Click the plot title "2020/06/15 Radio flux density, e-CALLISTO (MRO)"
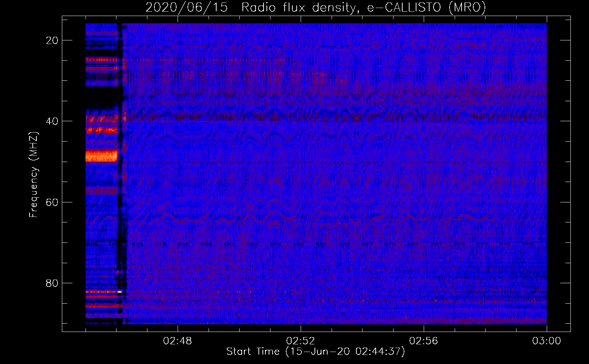 tap(316, 7)
